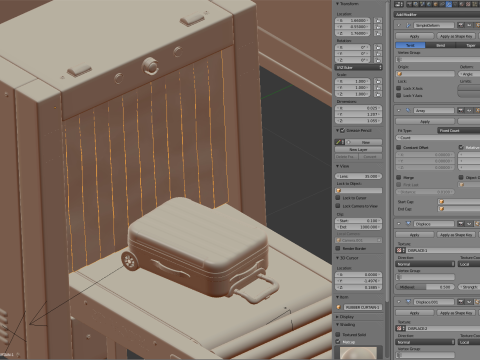Enable Textured Solid checkbox
This screenshot has height=360, width=480.
point(338,334)
